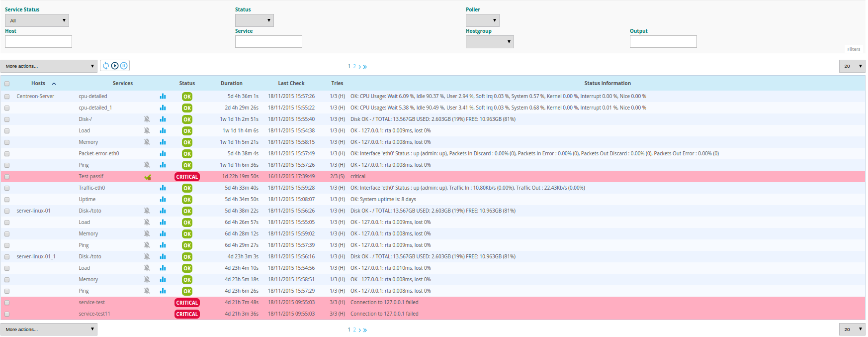The width and height of the screenshot is (868, 337).
Task: Pause auto-refresh with the pause icon
Action: (124, 66)
